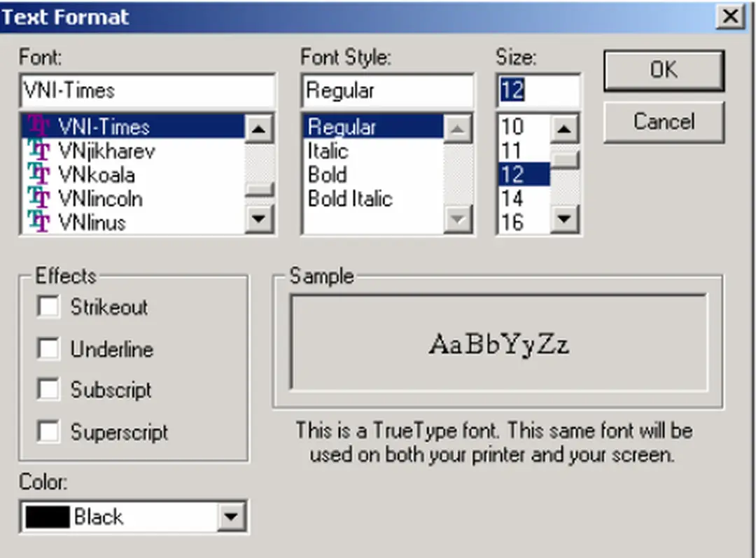Open the Color dropdown
756x558 pixels.
(x=231, y=517)
